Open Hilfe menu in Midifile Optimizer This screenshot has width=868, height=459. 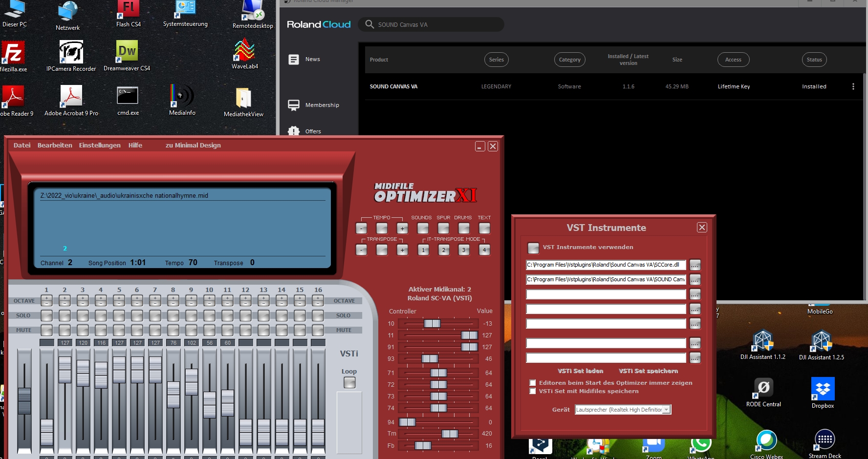pos(135,146)
